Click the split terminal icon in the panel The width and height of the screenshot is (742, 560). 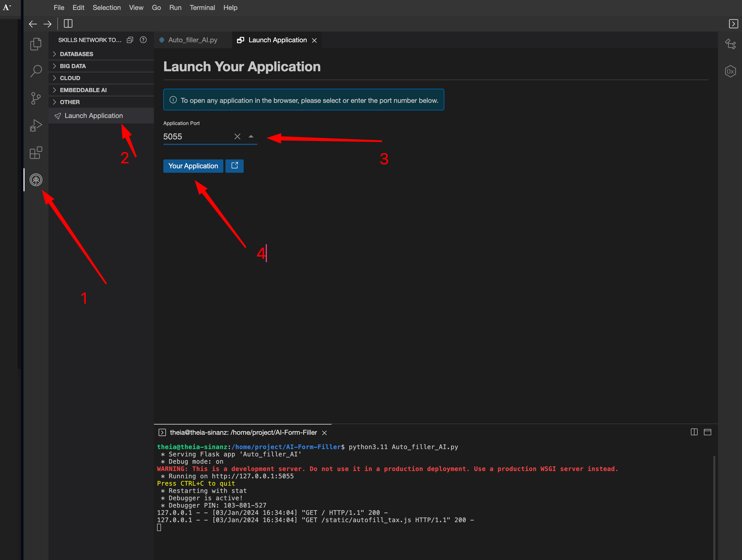[693, 432]
